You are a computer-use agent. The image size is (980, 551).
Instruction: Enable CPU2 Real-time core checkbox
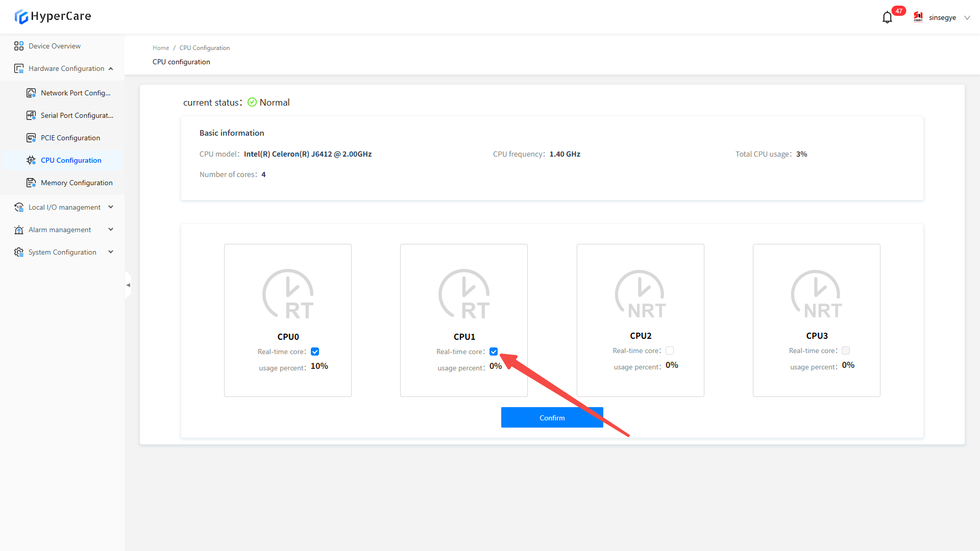tap(670, 350)
